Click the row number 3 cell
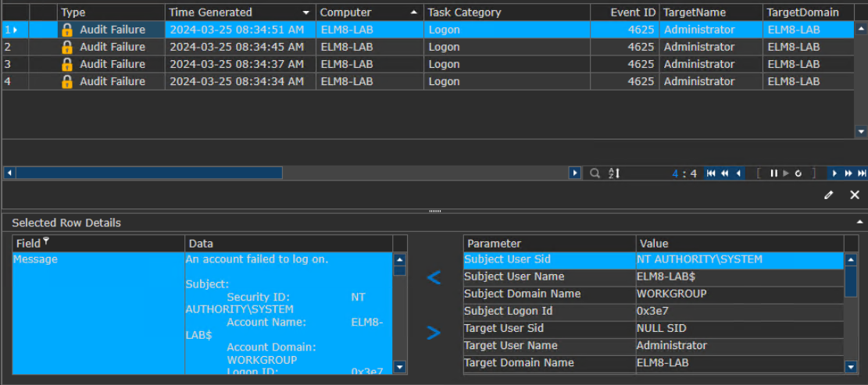Screen dimensions: 868x385 click(16, 64)
